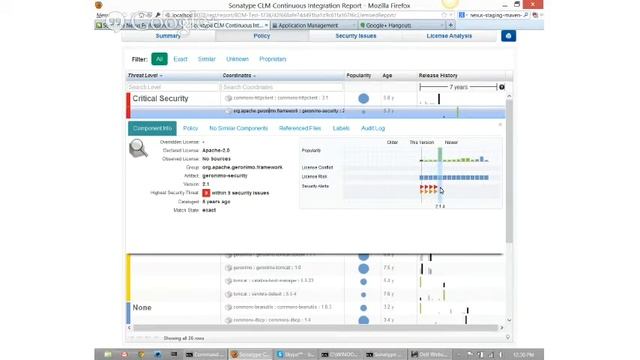This screenshot has width=640, height=360.
Task: Click horizontal scrollbar right arrow
Action: pos(502,327)
